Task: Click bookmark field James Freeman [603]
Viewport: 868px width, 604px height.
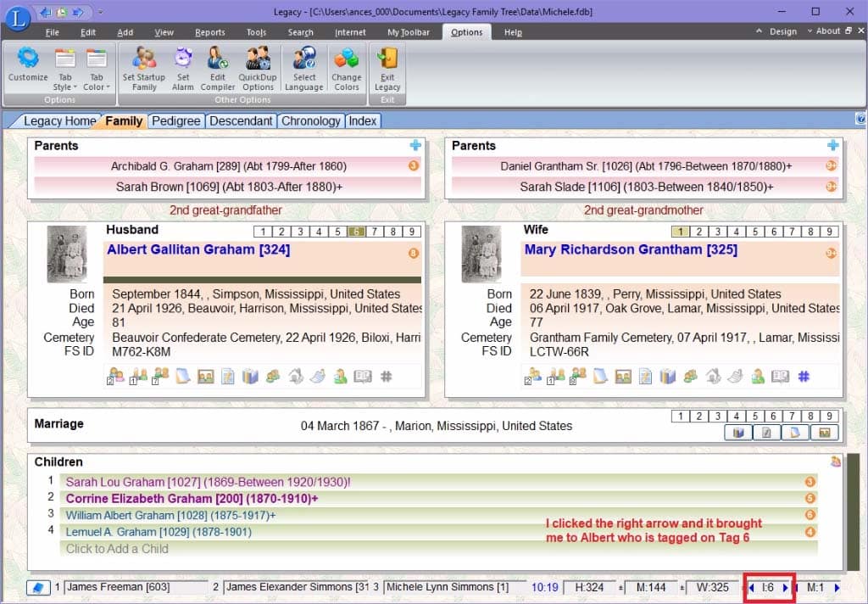Action: pos(136,587)
